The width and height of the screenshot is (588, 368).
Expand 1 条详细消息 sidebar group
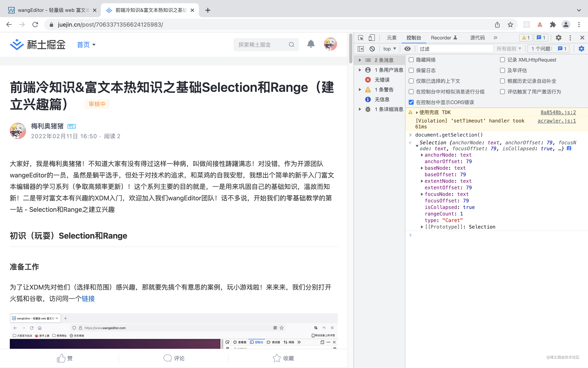click(x=360, y=109)
